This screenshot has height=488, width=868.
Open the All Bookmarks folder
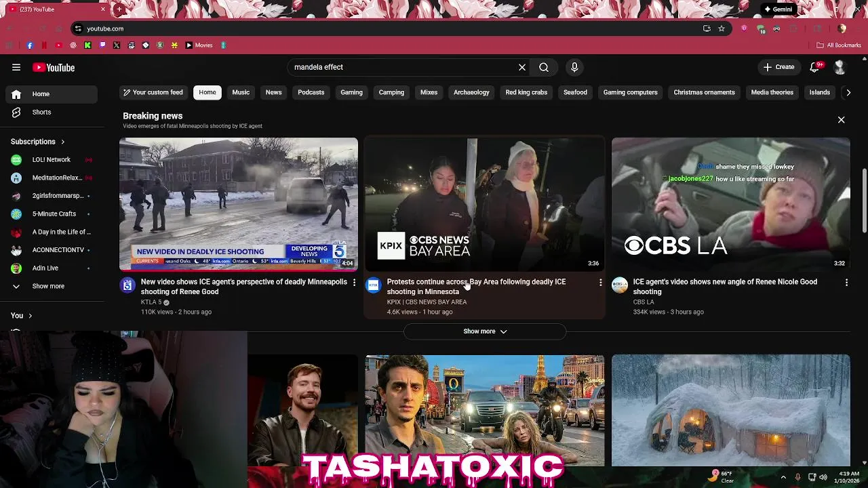pos(839,45)
